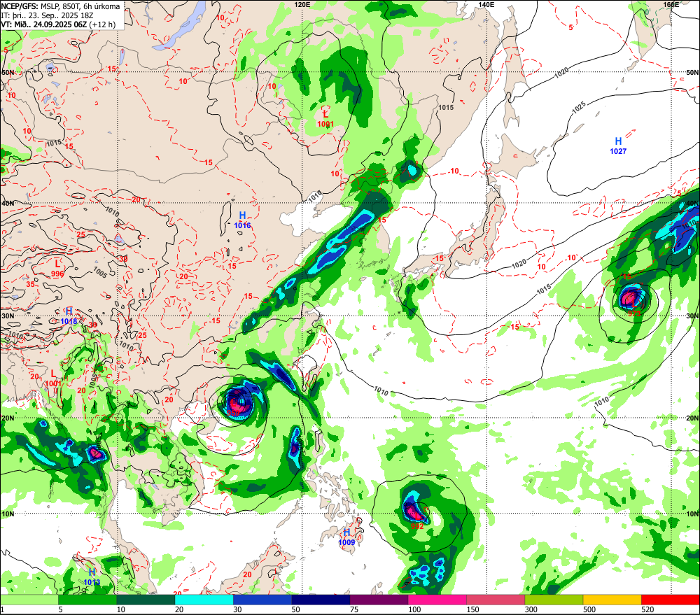Click the 'H 1013' high pressure label
This screenshot has width=700, height=615.
click(92, 577)
